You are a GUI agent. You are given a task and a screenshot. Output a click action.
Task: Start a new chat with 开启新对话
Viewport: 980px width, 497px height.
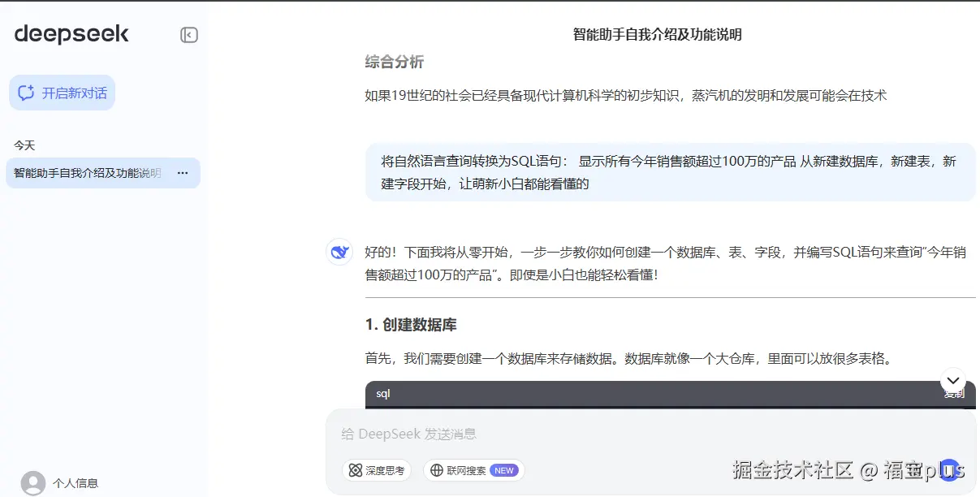click(63, 93)
